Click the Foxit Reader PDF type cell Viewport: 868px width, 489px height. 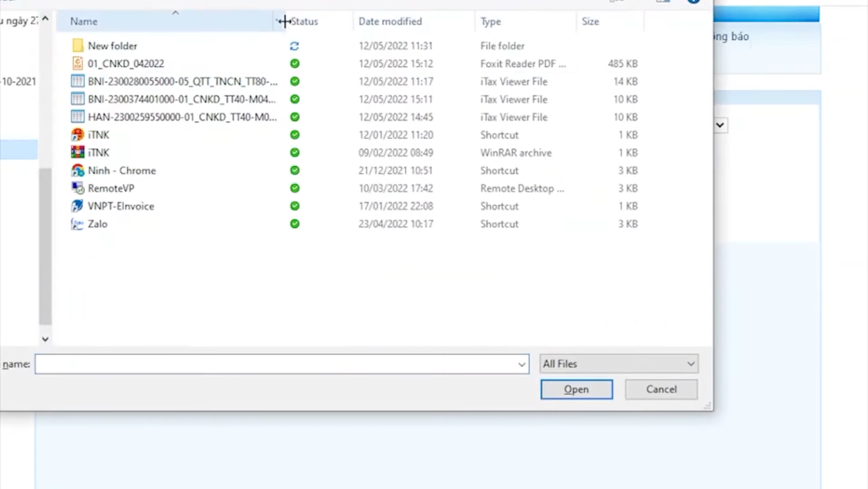[x=522, y=64]
